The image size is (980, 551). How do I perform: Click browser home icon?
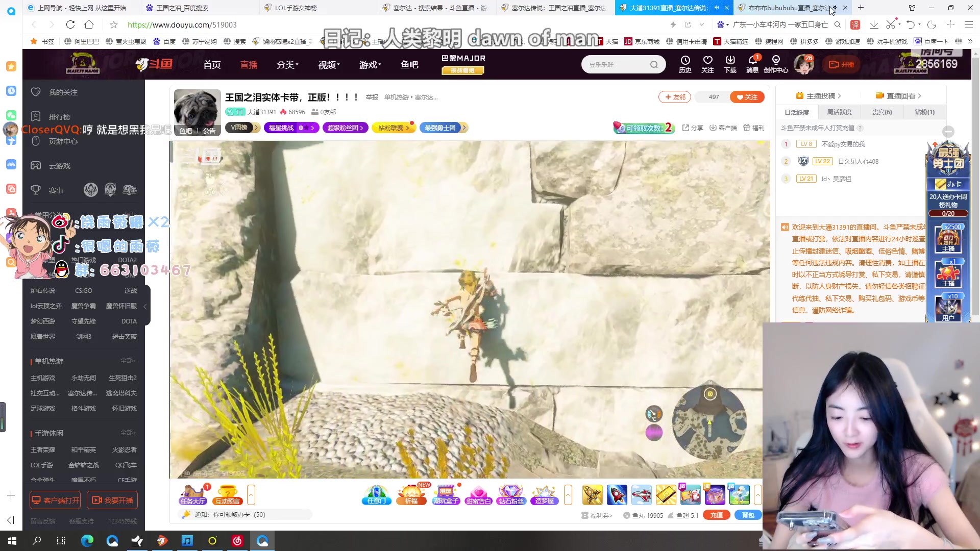(x=89, y=24)
